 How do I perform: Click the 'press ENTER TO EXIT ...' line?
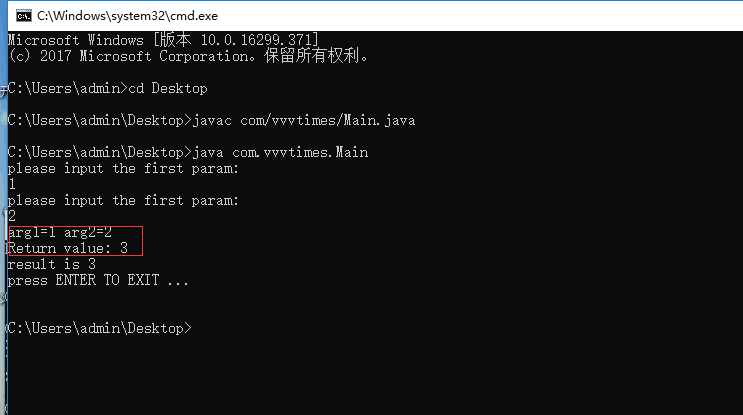(x=99, y=280)
